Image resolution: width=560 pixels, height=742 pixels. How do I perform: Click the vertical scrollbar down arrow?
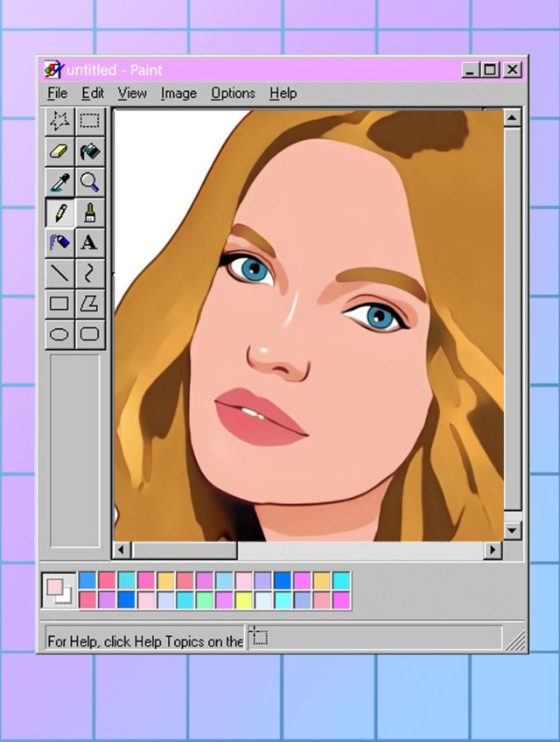pos(512,530)
